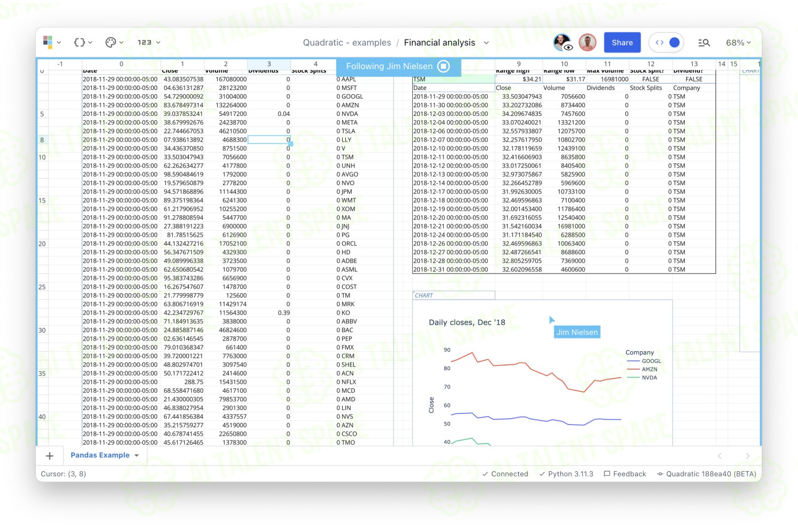798x532 pixels.
Task: Select the $31.17 range low cell
Action: click(x=564, y=79)
